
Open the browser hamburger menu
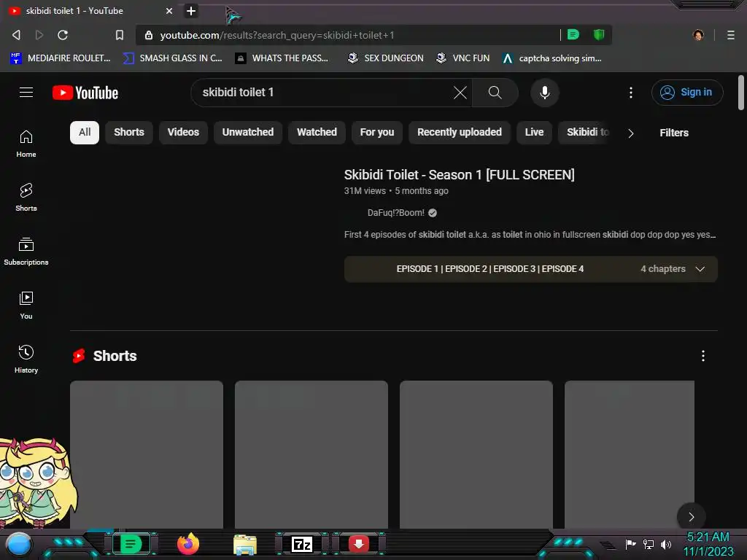[x=731, y=35]
